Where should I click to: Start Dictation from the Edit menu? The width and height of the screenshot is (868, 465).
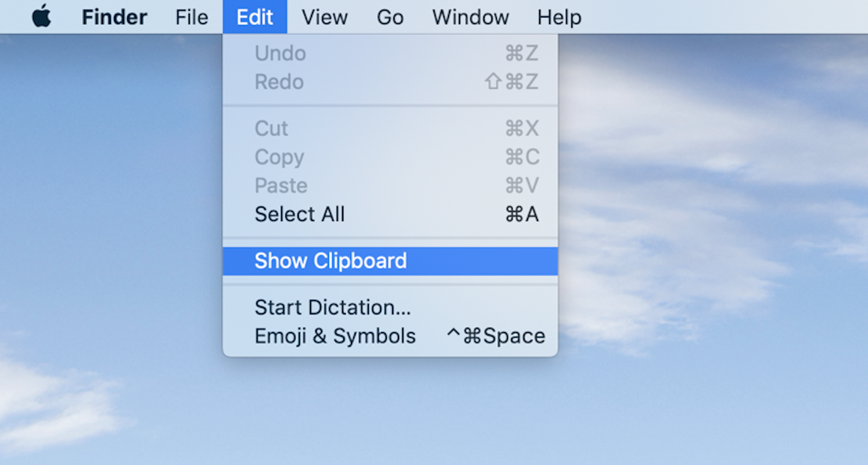click(333, 307)
